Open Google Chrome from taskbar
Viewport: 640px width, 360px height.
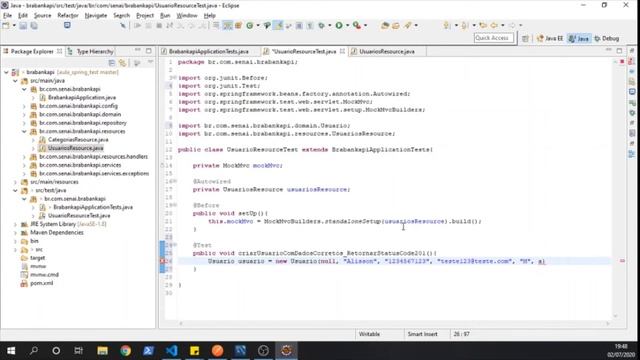point(125,351)
